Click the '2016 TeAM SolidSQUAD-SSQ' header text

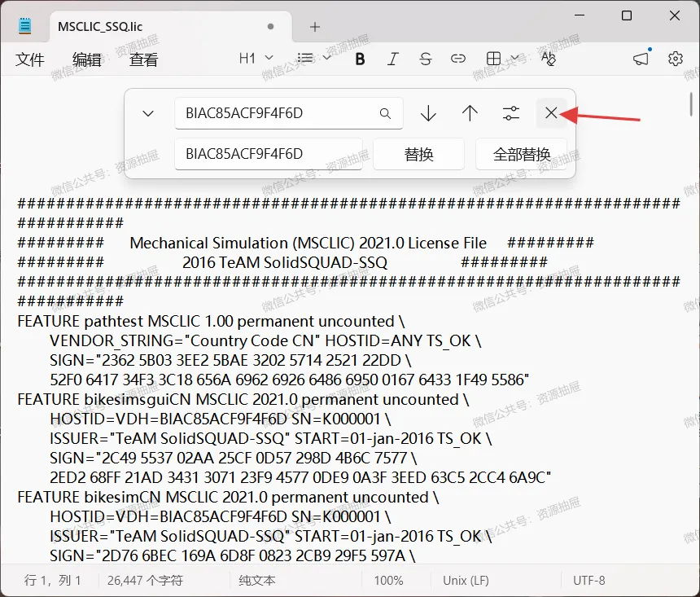(x=285, y=262)
